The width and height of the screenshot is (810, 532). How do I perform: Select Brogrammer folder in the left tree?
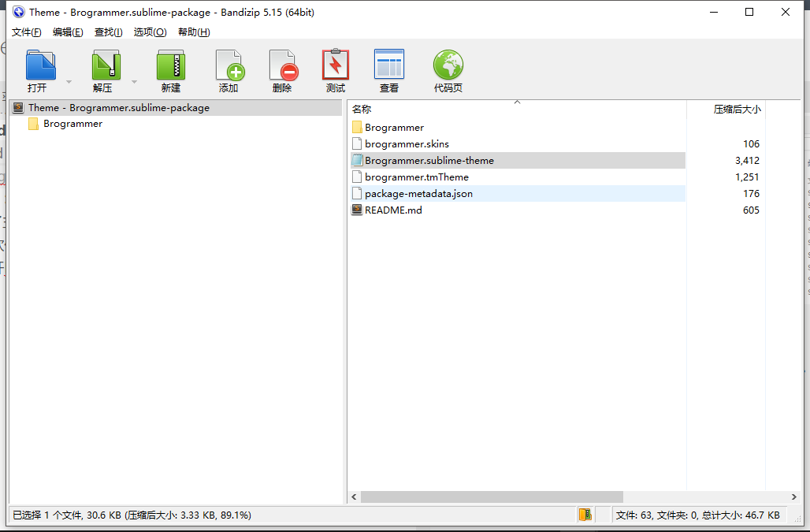pyautogui.click(x=72, y=124)
